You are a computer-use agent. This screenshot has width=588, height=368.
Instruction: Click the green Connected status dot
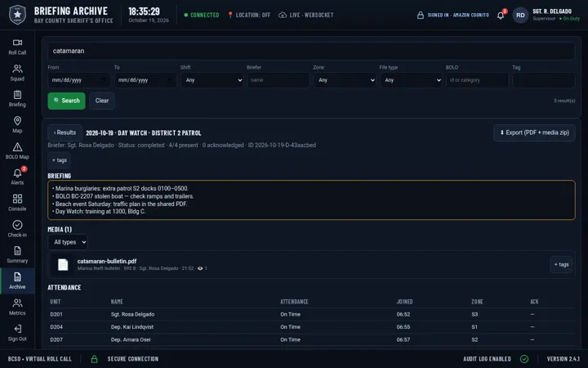[186, 15]
